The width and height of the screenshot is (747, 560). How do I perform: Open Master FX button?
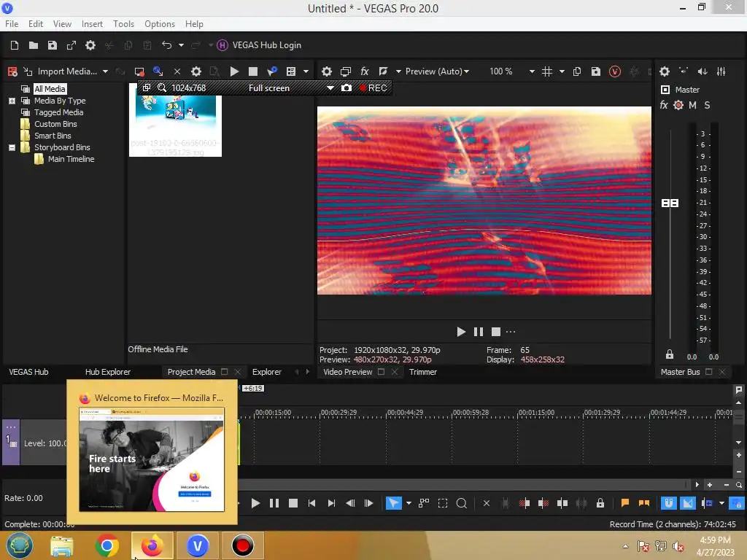664,105
